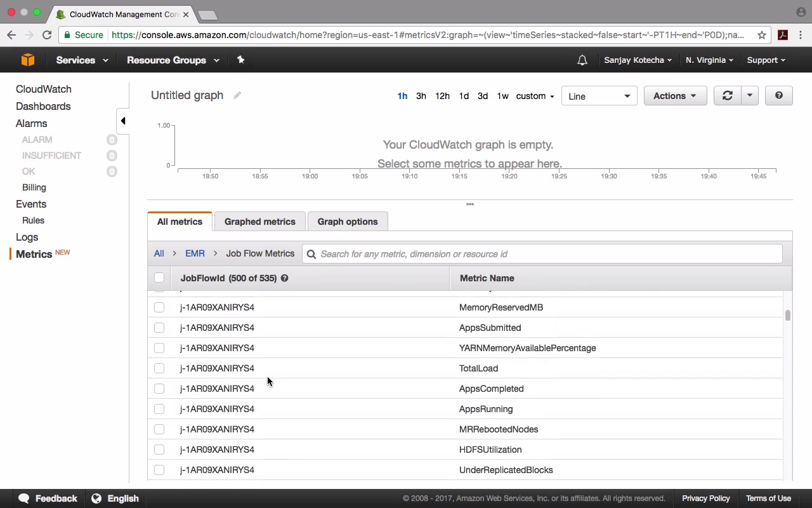Open the Graph options tab
Viewport: 812px width, 508px height.
click(x=348, y=222)
